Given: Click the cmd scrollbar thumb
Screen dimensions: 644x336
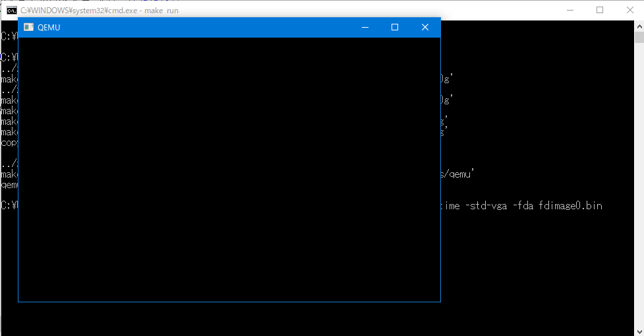Looking at the screenshot, I should click(x=639, y=37).
